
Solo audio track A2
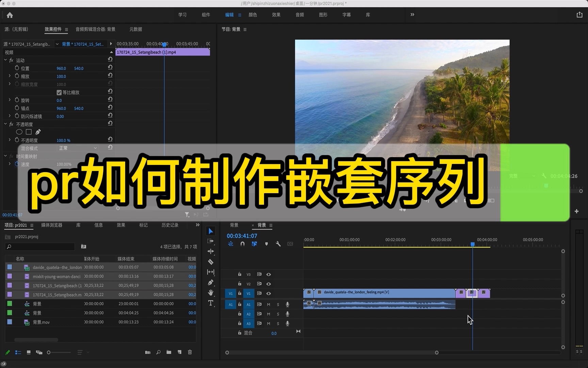(x=278, y=314)
